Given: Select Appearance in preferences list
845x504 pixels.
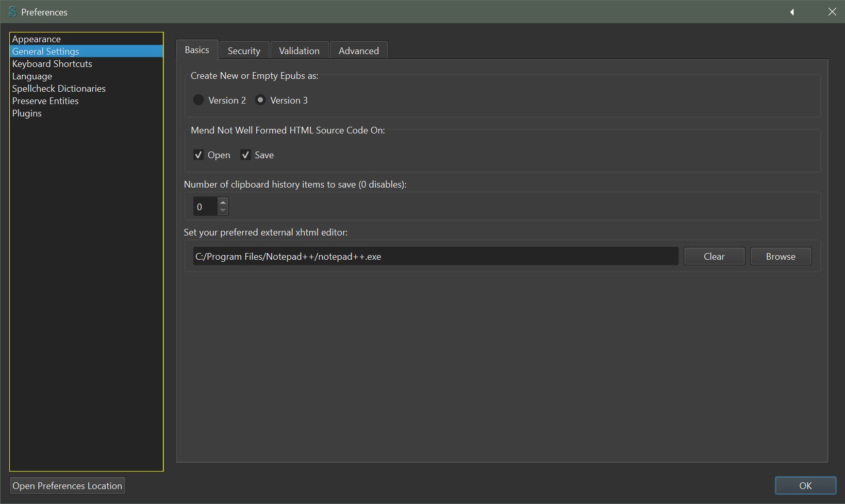Looking at the screenshot, I should [86, 39].
